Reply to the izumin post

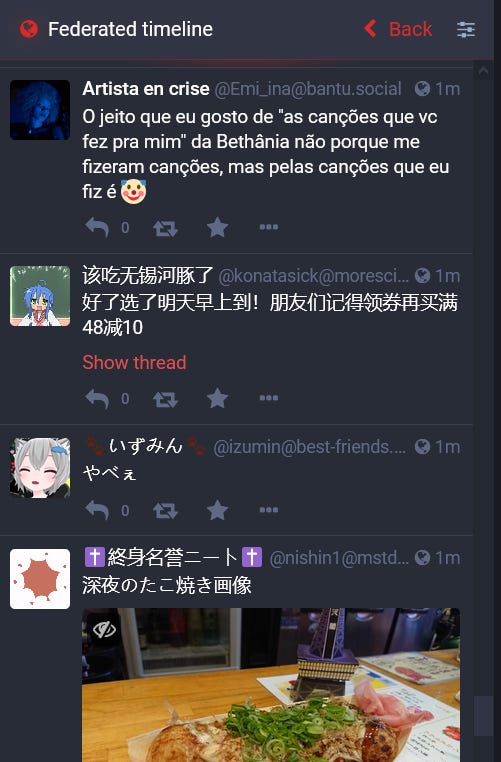(97, 510)
